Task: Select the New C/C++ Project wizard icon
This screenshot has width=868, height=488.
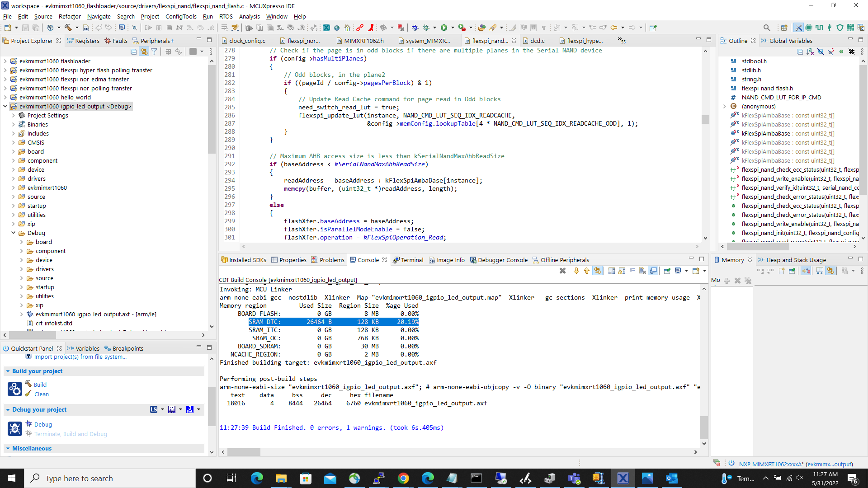Action: click(x=7, y=28)
